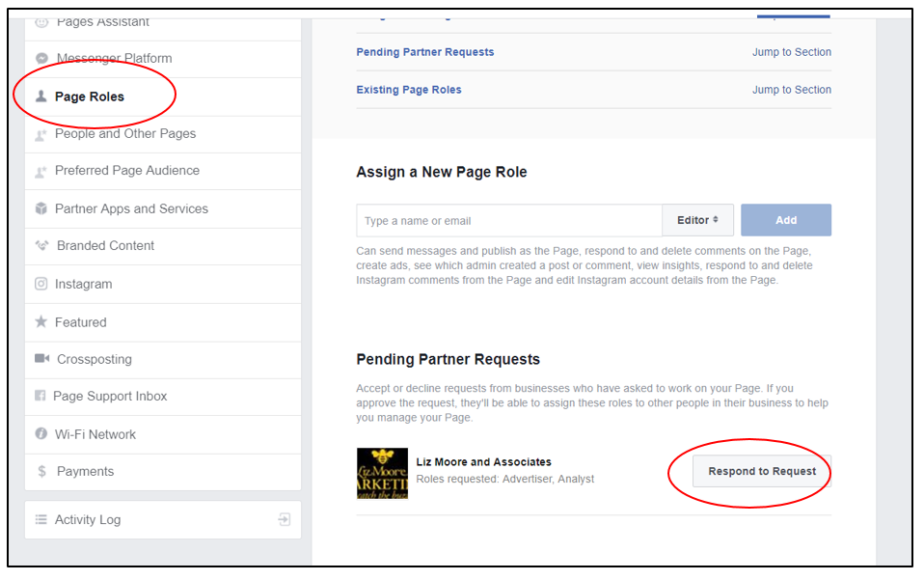Viewport: 924px width, 580px height.
Task: Click the Featured star icon
Action: point(41,322)
